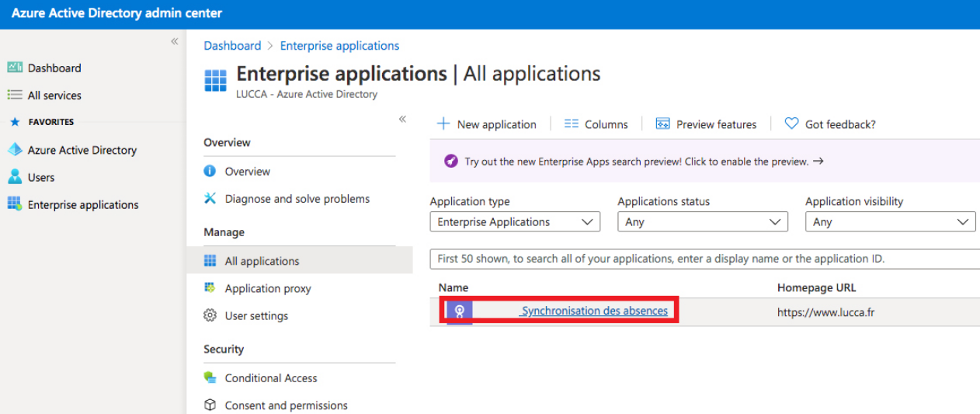This screenshot has width=980, height=414.
Task: Open the Application visibility dropdown
Action: 891,222
